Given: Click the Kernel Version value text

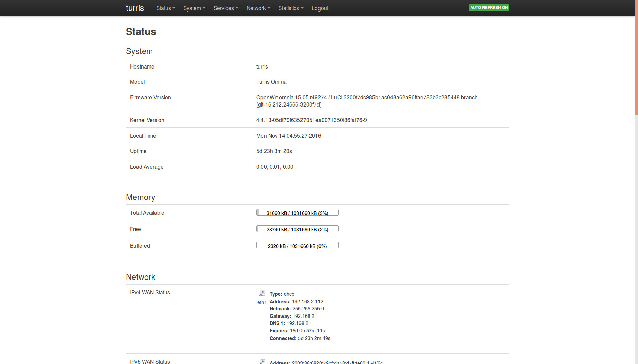Looking at the screenshot, I should click(311, 120).
